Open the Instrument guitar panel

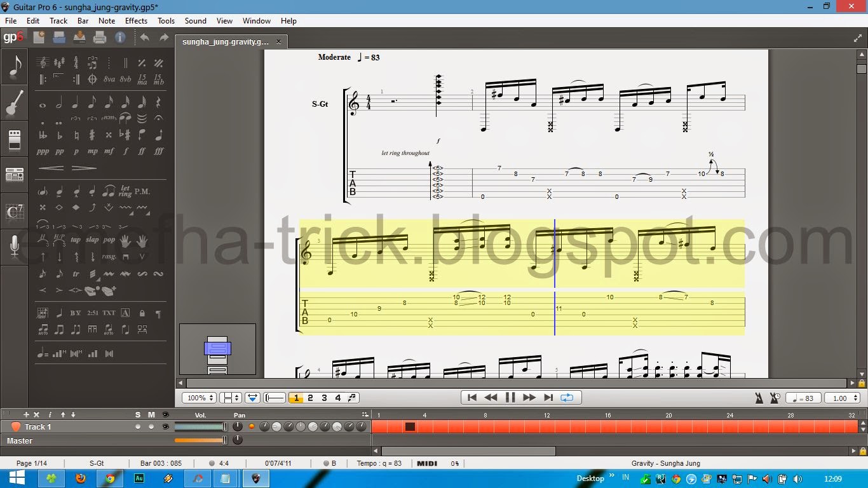pos(14,104)
